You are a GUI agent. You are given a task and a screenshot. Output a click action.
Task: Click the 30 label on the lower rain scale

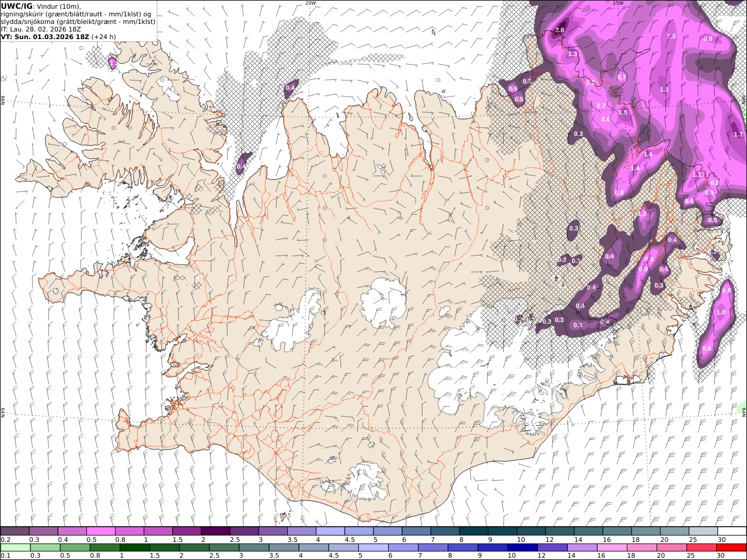722,555
